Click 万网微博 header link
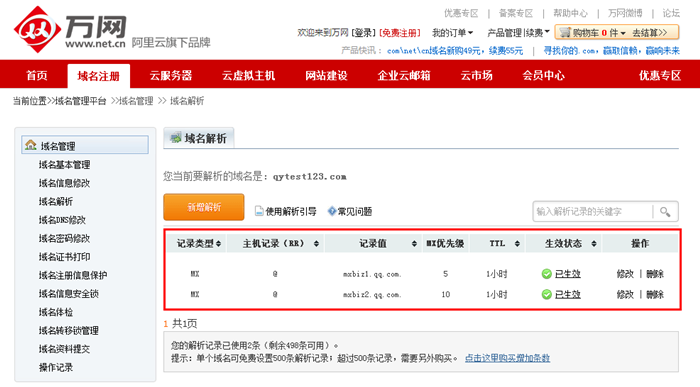This screenshot has height=387, width=700. 625,13
